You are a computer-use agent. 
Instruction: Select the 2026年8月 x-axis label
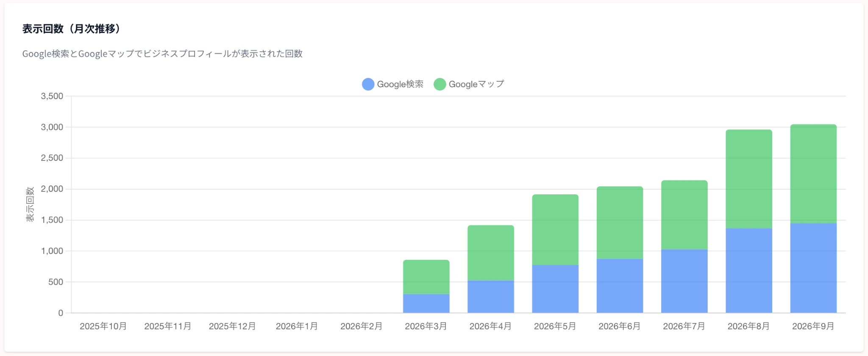pos(749,326)
